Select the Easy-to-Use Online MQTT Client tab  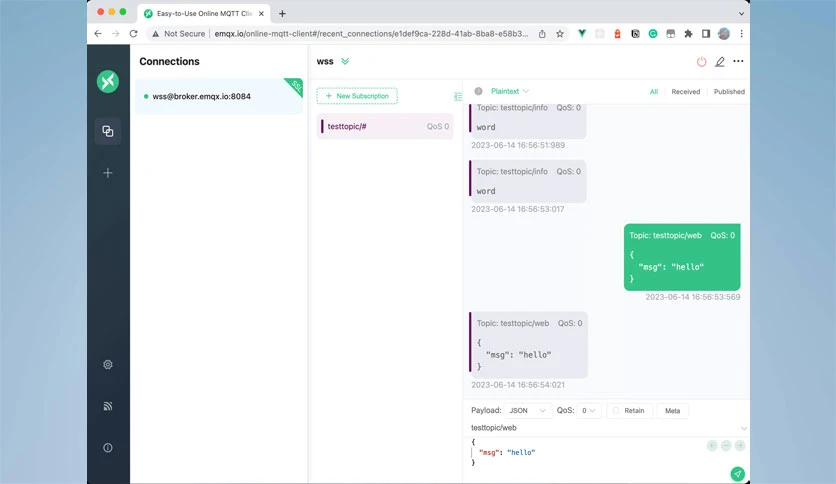204,14
